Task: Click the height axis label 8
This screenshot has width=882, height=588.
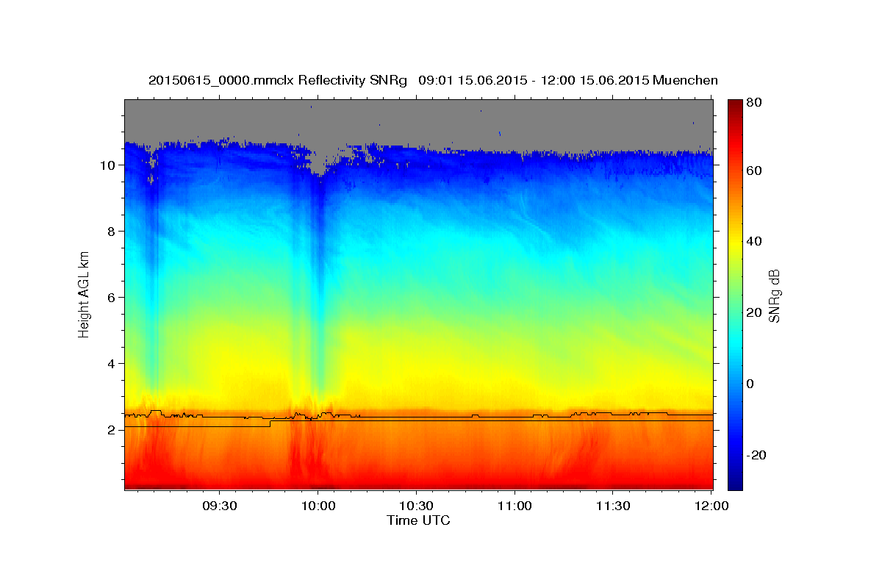Action: click(x=110, y=232)
